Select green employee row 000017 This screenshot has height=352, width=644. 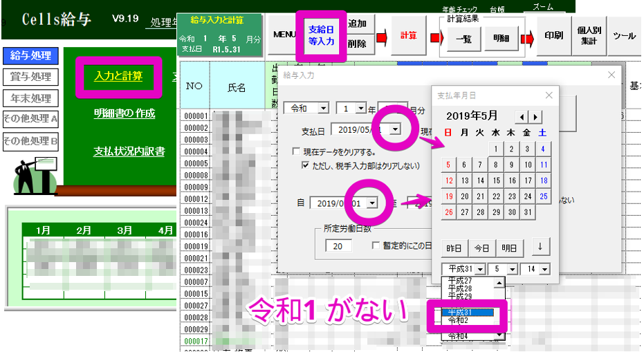pos(196,342)
